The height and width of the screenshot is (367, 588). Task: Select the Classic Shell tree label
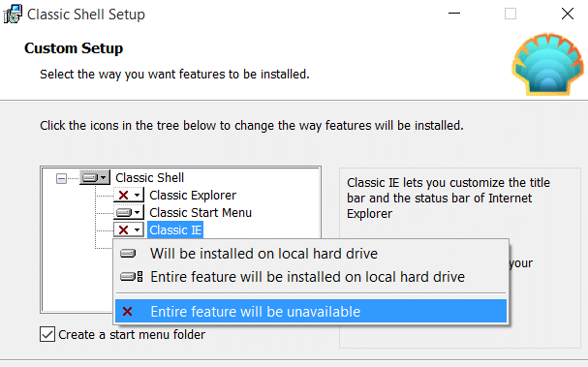tap(149, 177)
